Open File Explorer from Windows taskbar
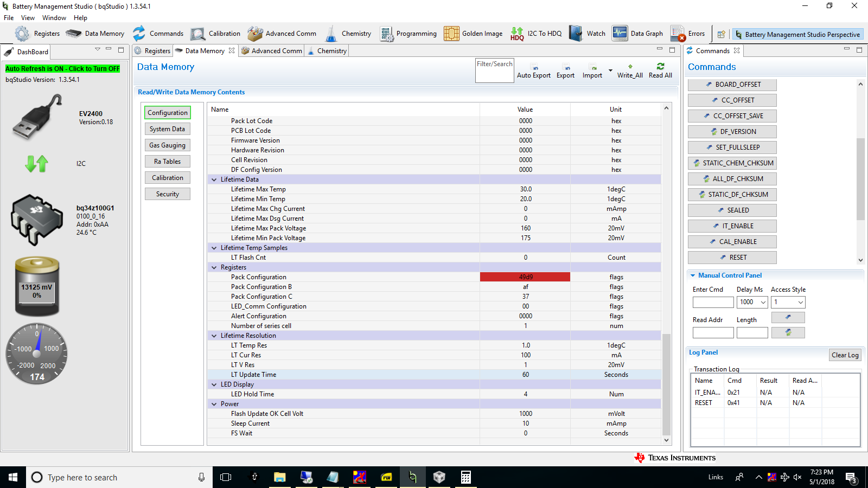This screenshot has height=488, width=868. coord(279,477)
